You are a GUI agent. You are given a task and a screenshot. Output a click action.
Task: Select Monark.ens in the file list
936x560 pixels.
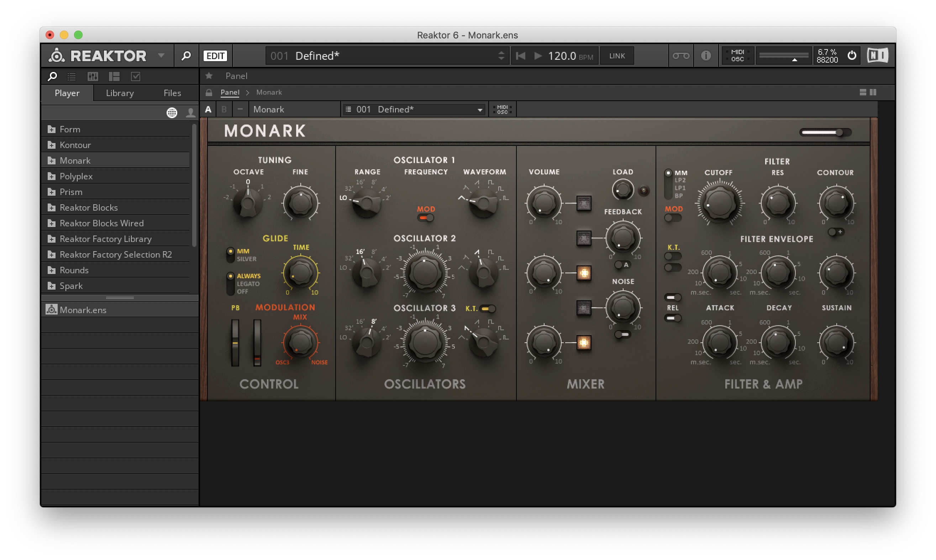[x=119, y=310]
